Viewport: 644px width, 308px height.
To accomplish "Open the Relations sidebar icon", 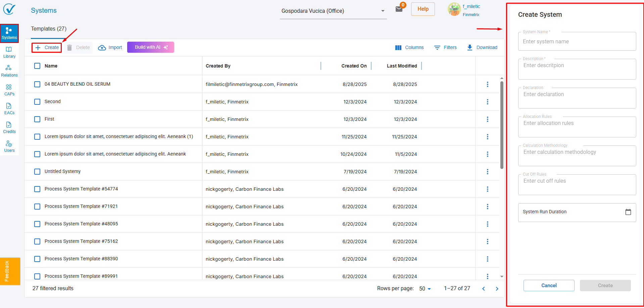I will (9, 71).
